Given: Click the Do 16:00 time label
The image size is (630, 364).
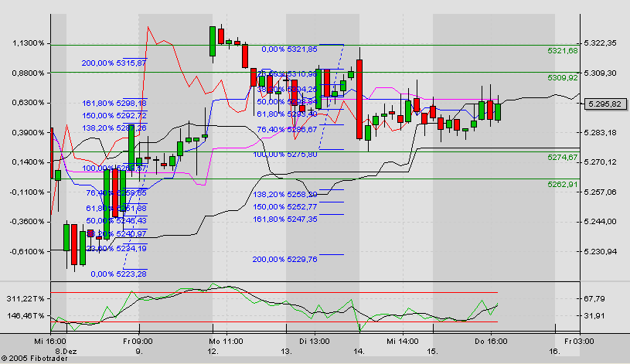Looking at the screenshot, I should pyautogui.click(x=491, y=342).
